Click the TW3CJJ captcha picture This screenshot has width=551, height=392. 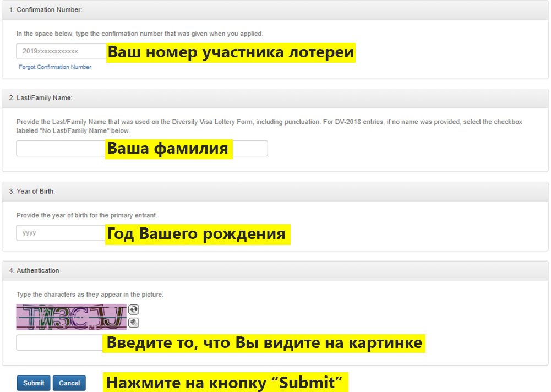click(72, 317)
